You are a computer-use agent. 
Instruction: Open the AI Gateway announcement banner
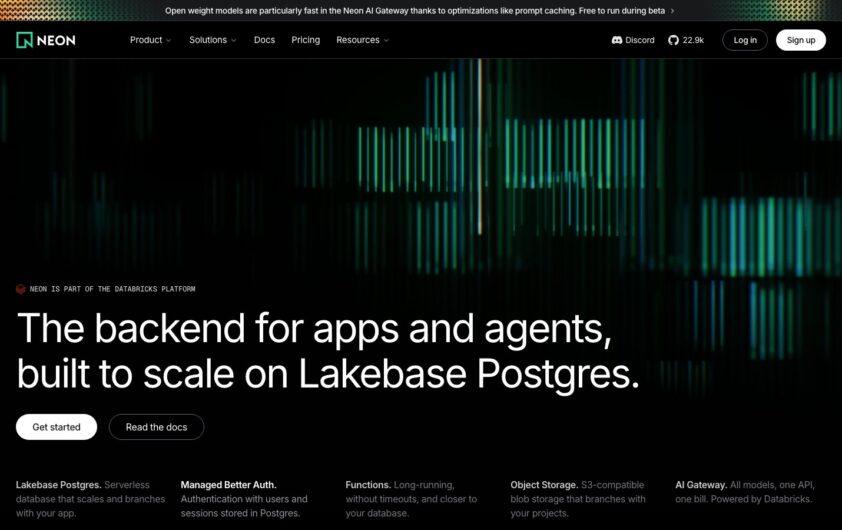419,11
